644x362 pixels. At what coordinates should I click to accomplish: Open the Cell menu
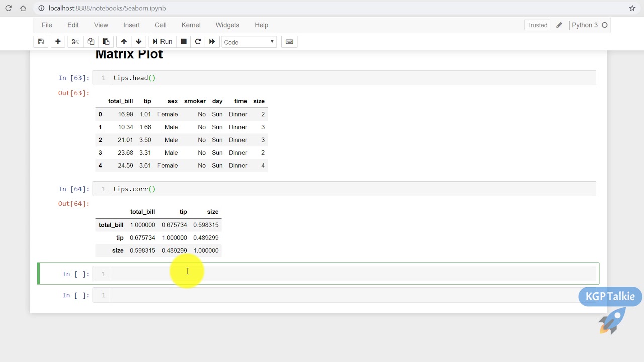[x=160, y=25]
